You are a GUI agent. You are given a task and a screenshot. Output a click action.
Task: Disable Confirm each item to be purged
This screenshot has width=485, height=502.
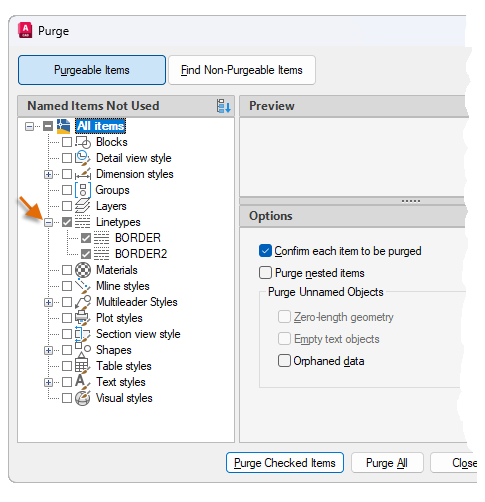click(265, 251)
